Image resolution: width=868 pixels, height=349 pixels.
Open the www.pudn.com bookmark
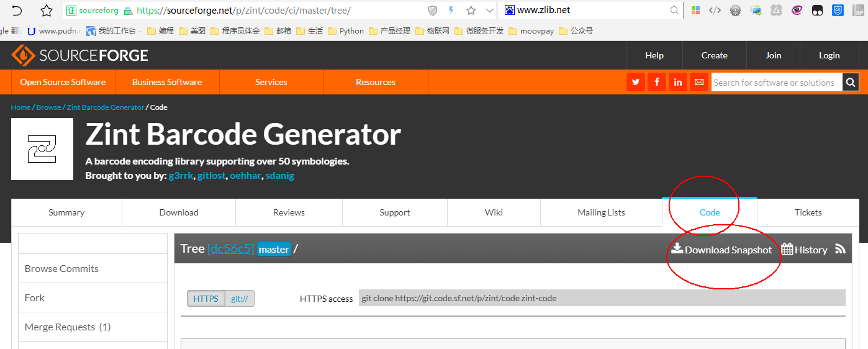pos(55,31)
